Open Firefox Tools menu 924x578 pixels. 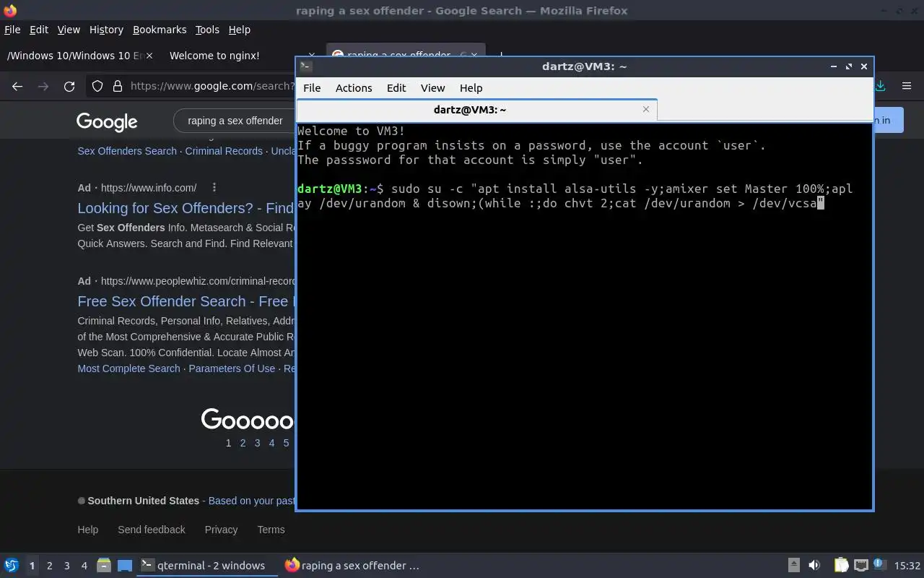click(207, 30)
